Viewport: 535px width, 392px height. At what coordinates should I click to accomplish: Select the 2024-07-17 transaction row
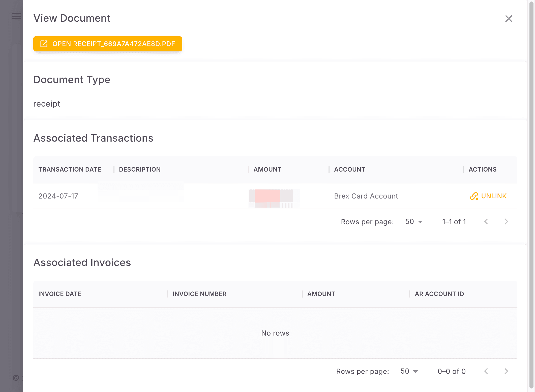58,196
